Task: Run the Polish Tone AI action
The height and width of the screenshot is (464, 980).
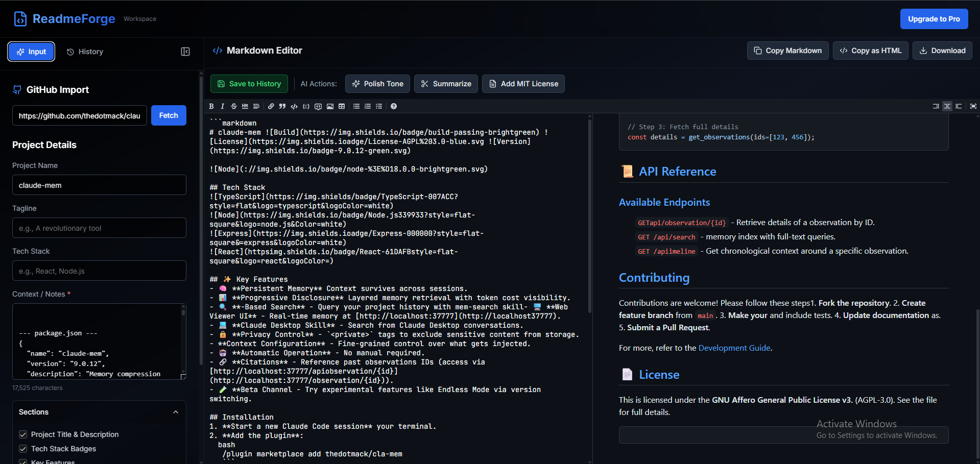Action: [377, 83]
